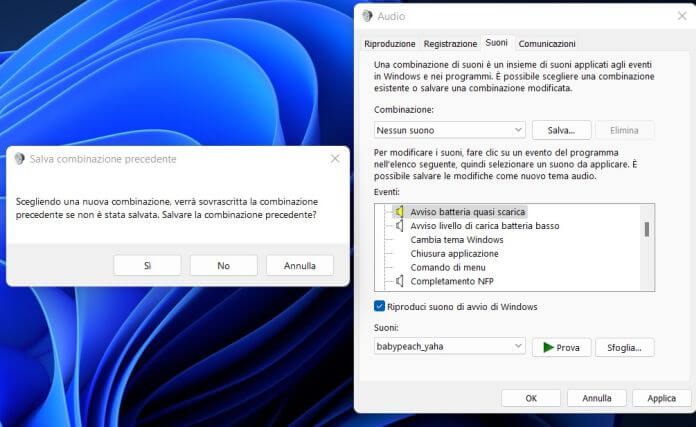Open the Suoni dropdown showing babypeach_yaha
696x427 pixels.
[450, 346]
